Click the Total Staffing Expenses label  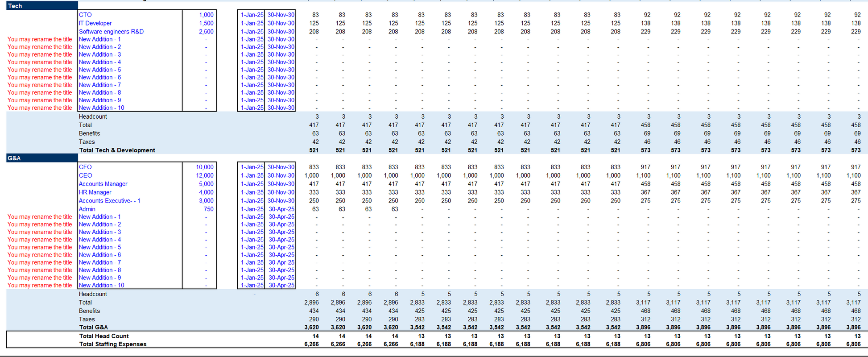tap(112, 344)
